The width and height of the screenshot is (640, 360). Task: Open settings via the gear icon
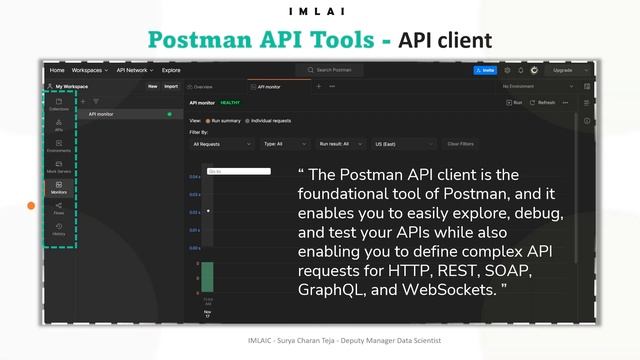507,70
